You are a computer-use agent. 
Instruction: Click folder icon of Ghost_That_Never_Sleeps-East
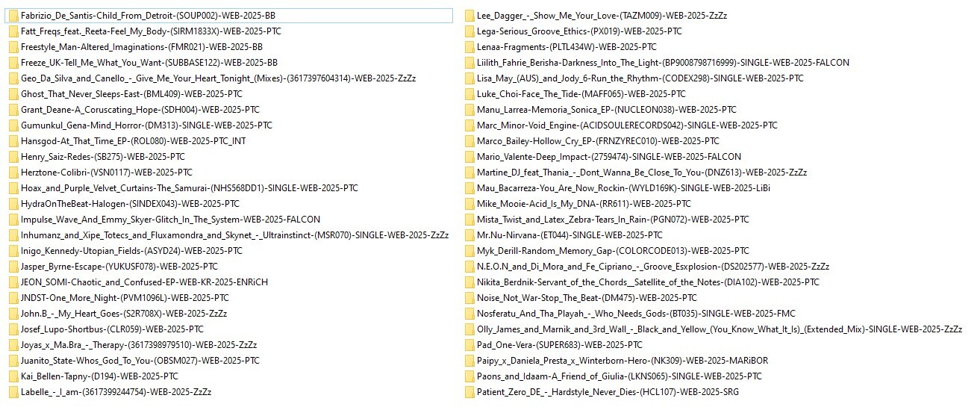coord(13,94)
